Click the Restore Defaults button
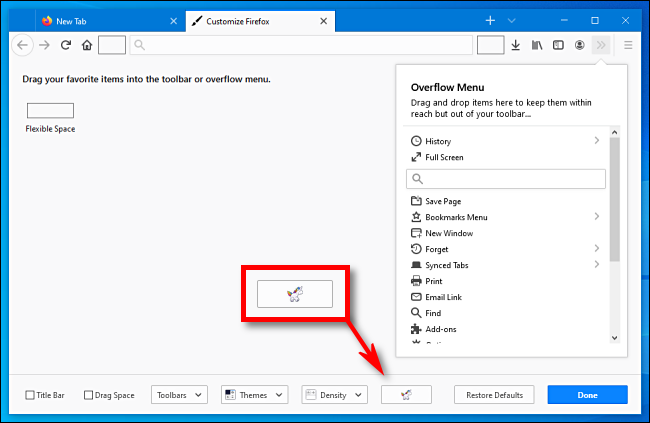The width and height of the screenshot is (650, 423). click(494, 395)
